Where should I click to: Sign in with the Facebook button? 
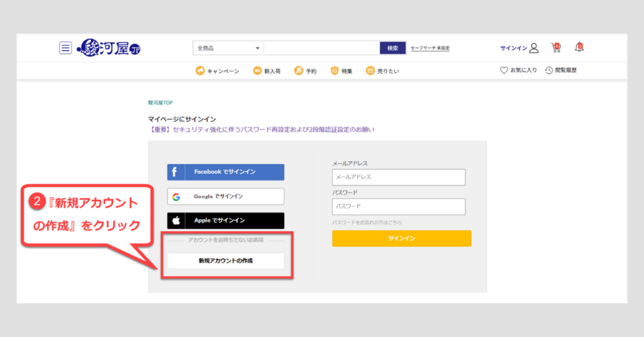pyautogui.click(x=225, y=172)
